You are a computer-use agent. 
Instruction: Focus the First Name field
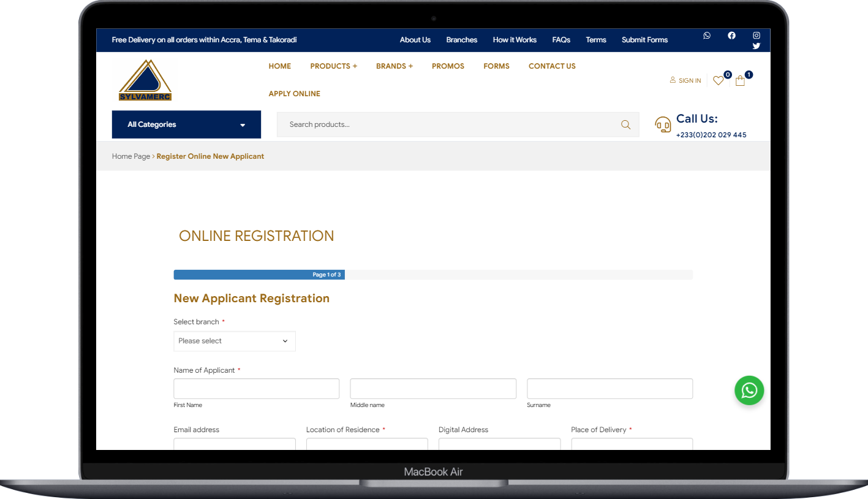coord(257,389)
